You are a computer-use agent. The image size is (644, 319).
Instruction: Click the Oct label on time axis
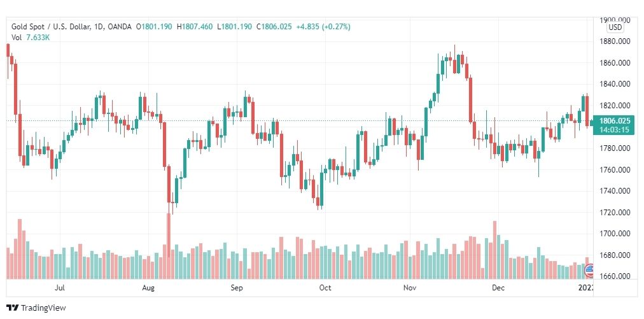click(325, 288)
